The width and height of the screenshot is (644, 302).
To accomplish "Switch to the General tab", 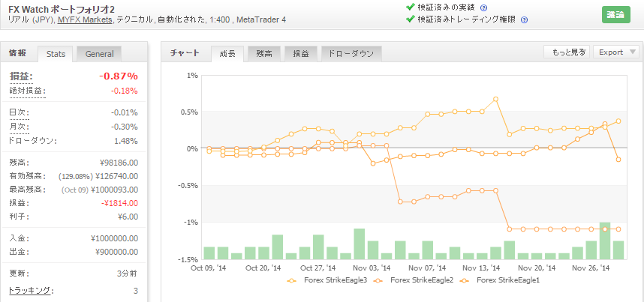I will point(100,54).
